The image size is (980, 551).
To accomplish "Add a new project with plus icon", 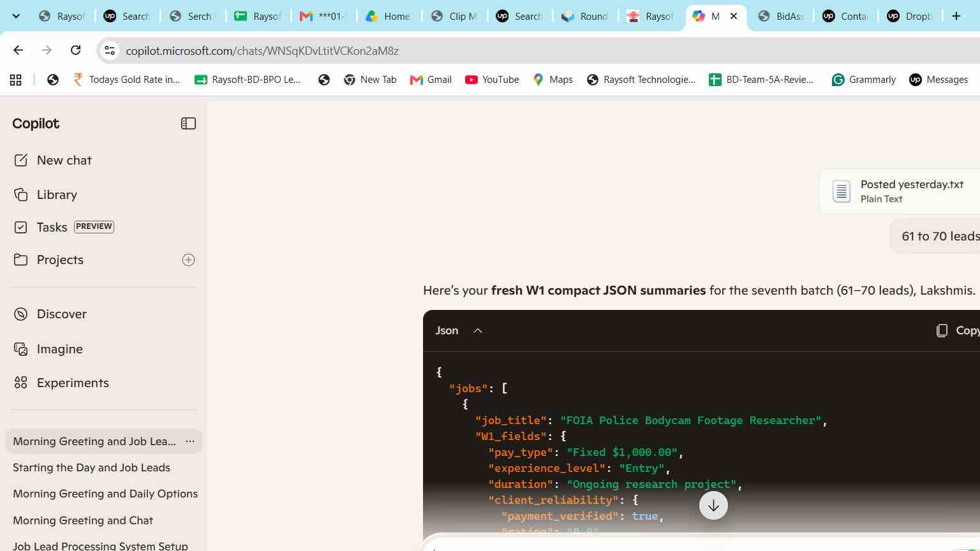I will pos(188,260).
